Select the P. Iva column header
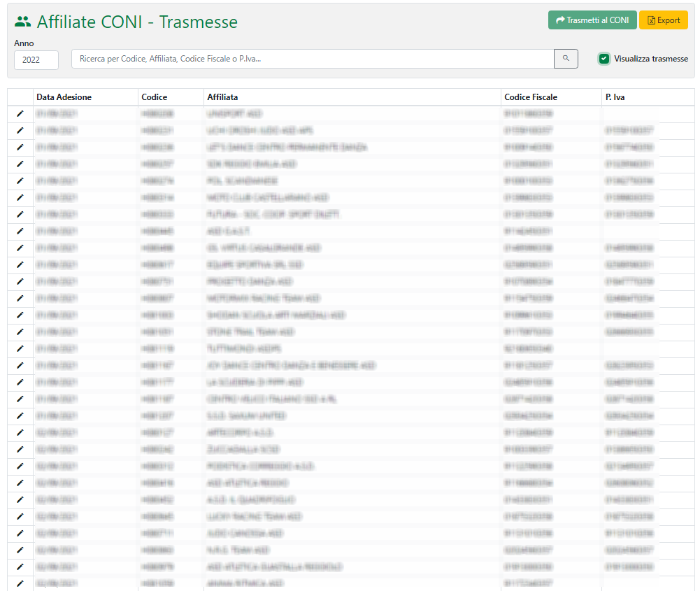This screenshot has width=700, height=591. tap(615, 97)
